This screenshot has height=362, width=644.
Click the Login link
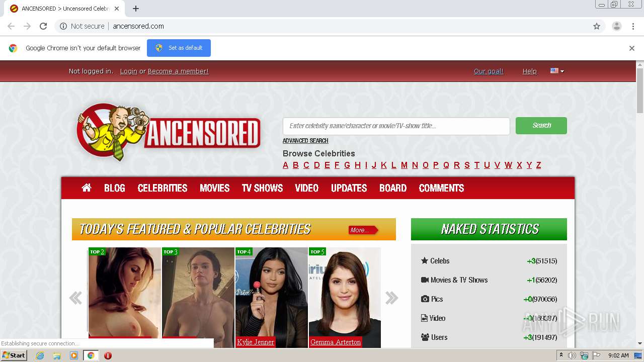129,71
